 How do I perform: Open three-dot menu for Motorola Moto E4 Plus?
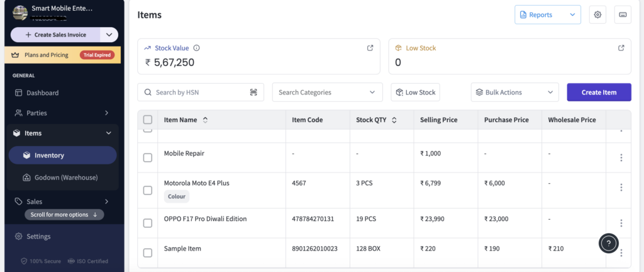pyautogui.click(x=621, y=188)
